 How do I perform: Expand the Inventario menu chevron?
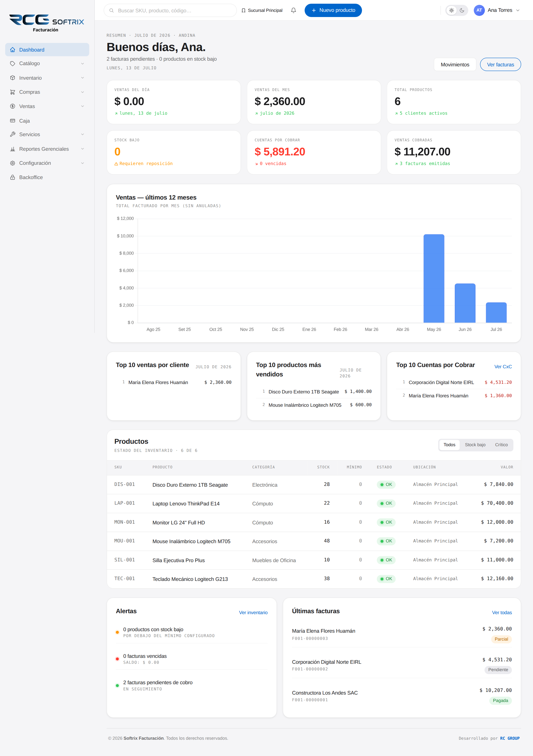82,78
